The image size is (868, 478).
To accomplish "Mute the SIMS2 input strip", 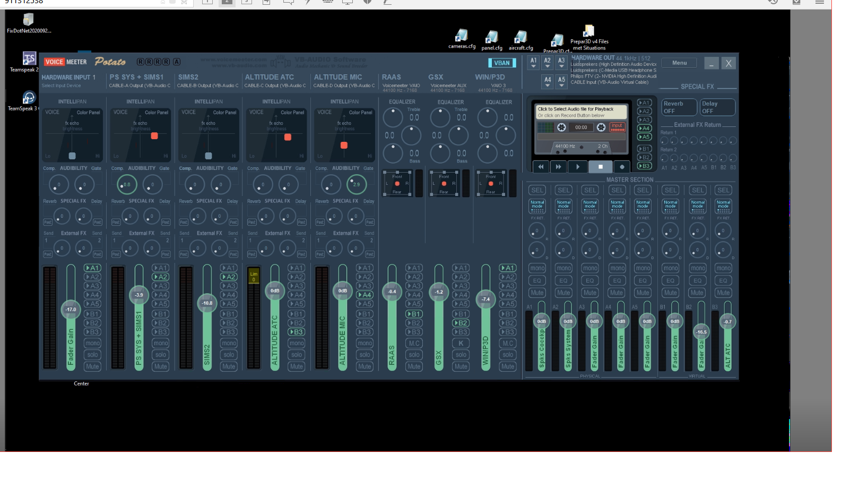I will click(x=229, y=366).
